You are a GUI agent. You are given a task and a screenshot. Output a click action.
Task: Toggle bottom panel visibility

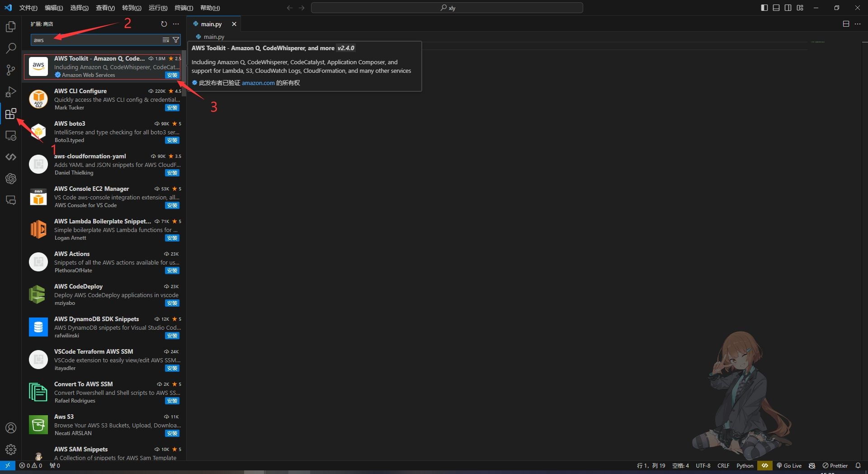click(776, 8)
